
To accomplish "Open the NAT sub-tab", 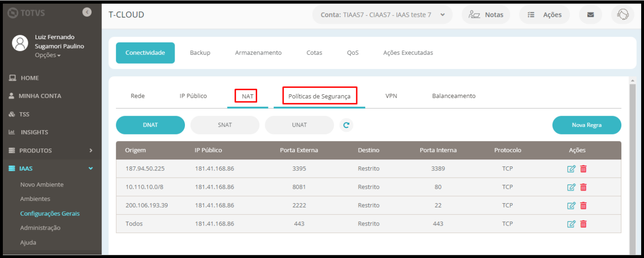I will 248,96.
